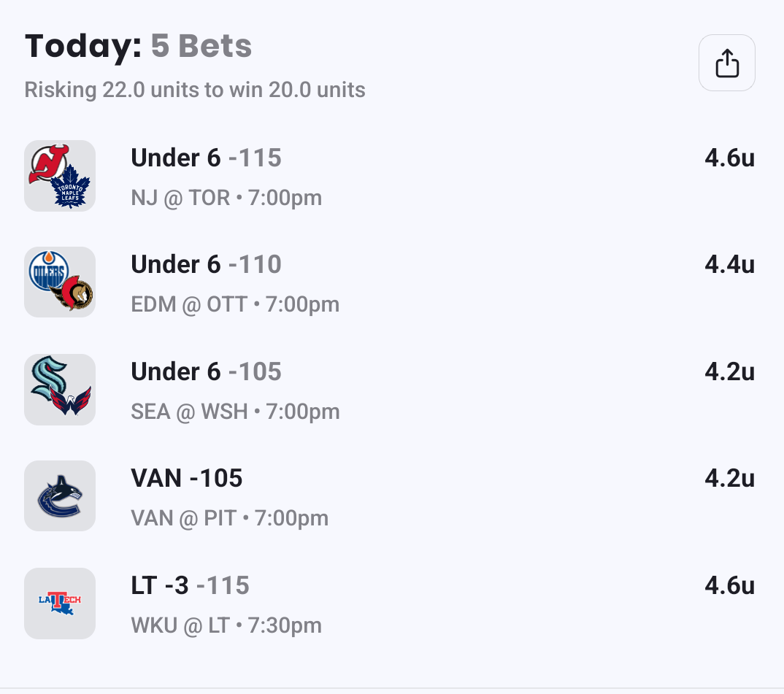This screenshot has width=784, height=694.
Task: Open the Under 6 -105 bet
Action: 206,371
